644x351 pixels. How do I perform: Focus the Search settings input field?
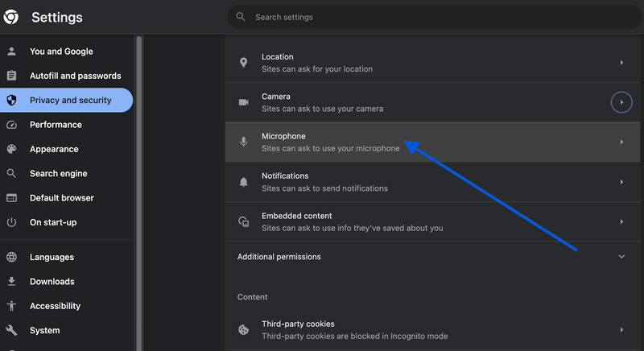pos(435,17)
